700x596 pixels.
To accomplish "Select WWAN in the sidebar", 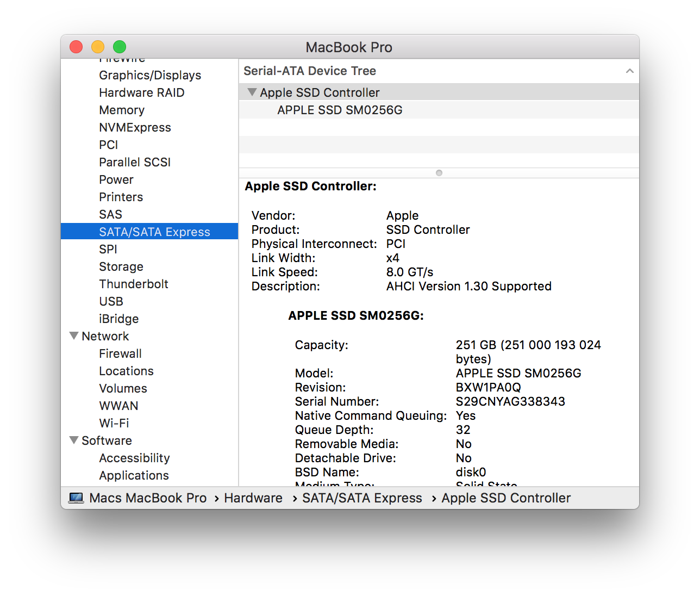I will point(118,406).
